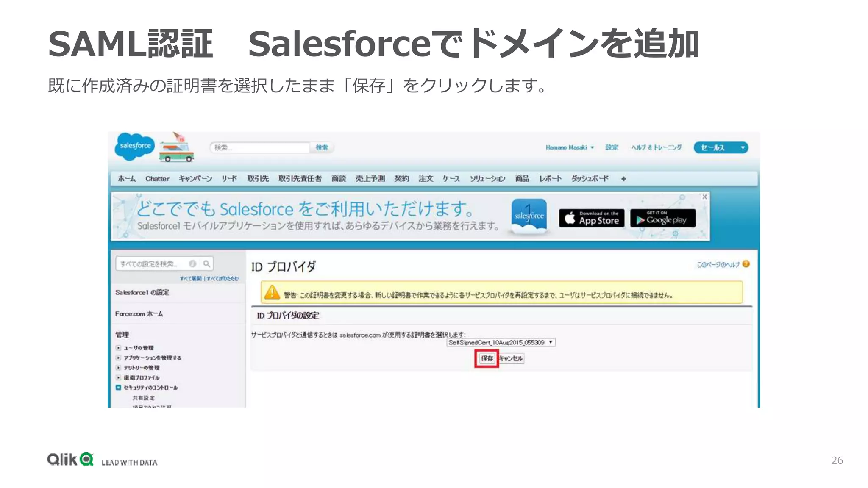Expand テリトリーの管理 tree node
Screen dimensions: 868x488
tap(118, 368)
